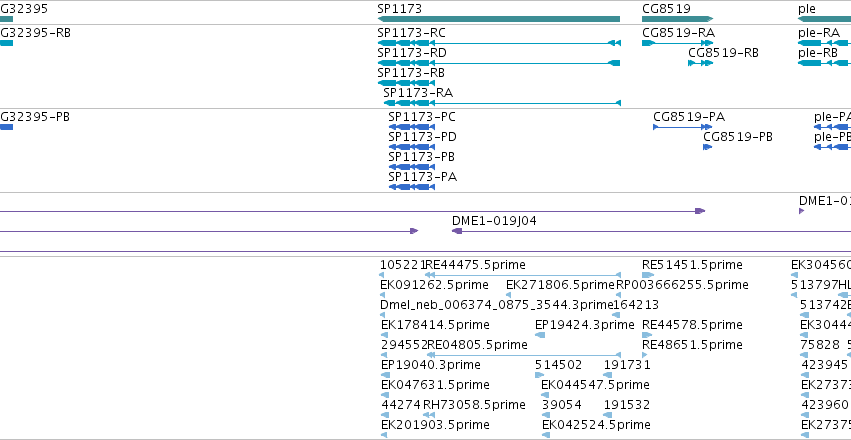851x440 pixels.
Task: Click the RE44475.5prime EST label
Action: pos(475,265)
